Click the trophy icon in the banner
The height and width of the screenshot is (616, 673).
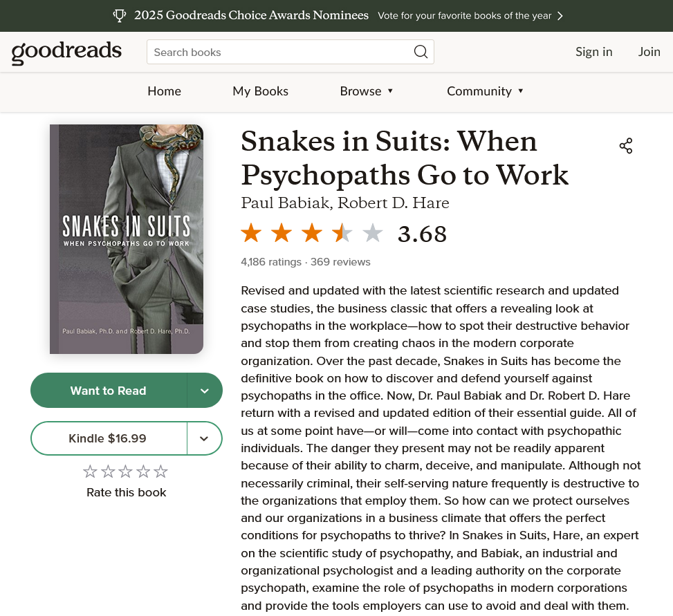point(119,15)
